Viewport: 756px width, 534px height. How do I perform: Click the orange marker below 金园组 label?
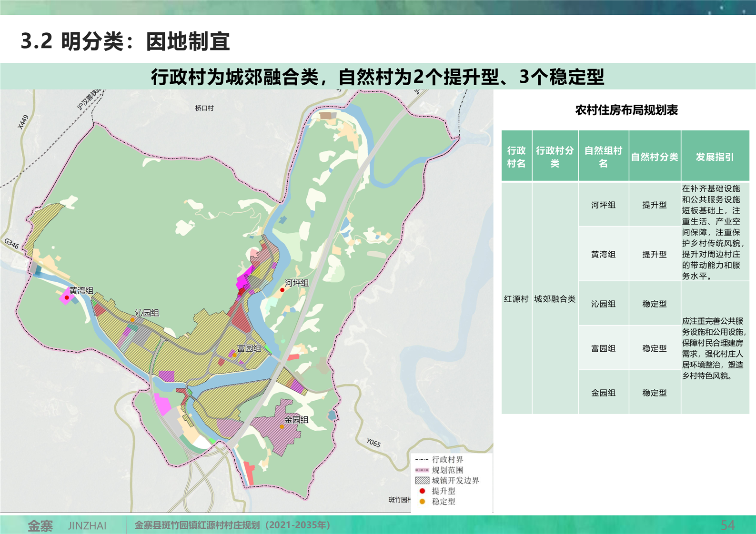tap(282, 427)
